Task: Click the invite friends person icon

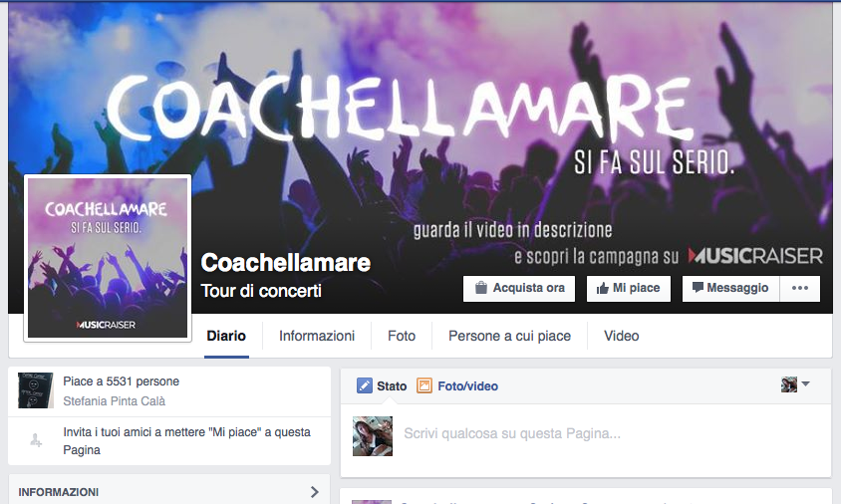Action: pos(36,440)
